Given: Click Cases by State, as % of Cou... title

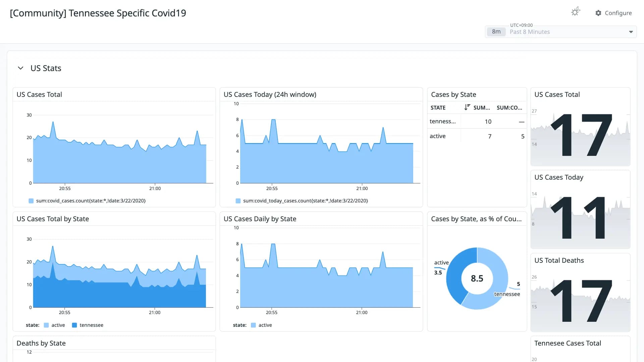Looking at the screenshot, I should coord(476,219).
